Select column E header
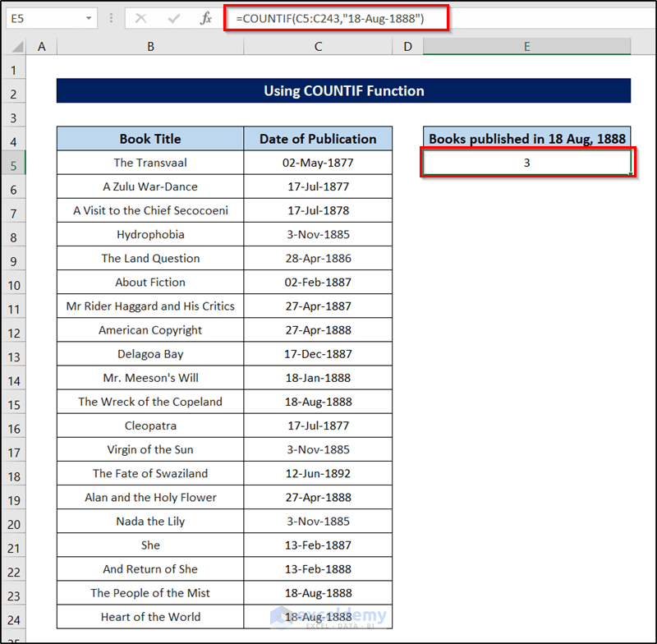This screenshot has width=657, height=644. (526, 47)
